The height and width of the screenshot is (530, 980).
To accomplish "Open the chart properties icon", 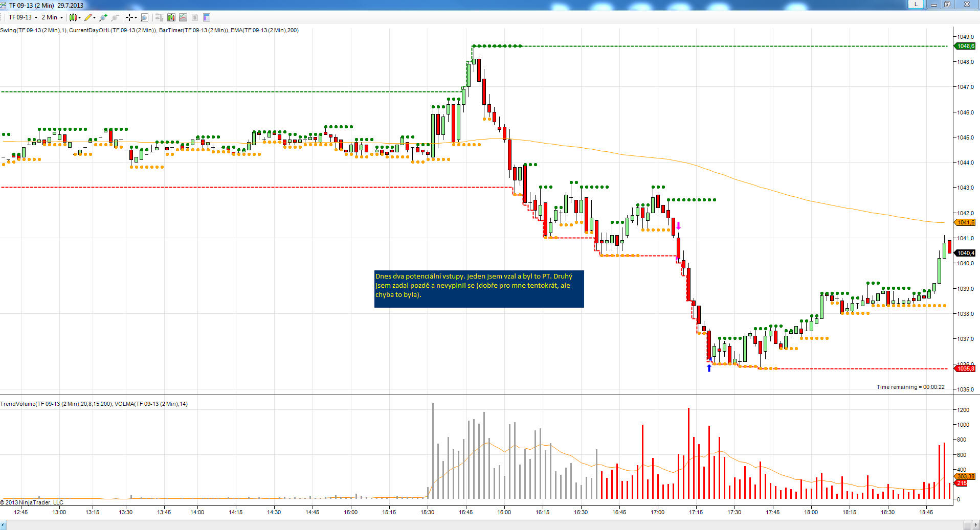I will pos(207,17).
